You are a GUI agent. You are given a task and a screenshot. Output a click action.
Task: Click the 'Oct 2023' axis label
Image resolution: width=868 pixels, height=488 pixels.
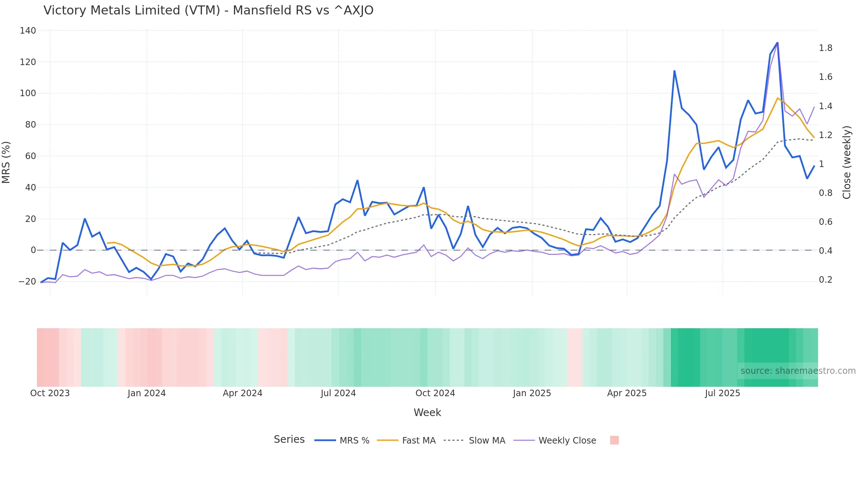(50, 393)
